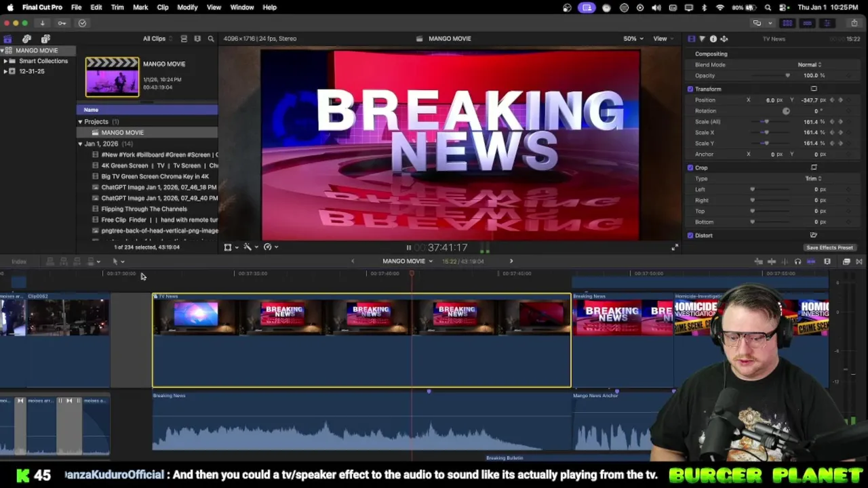Go back in timeline history arrow

352,261
